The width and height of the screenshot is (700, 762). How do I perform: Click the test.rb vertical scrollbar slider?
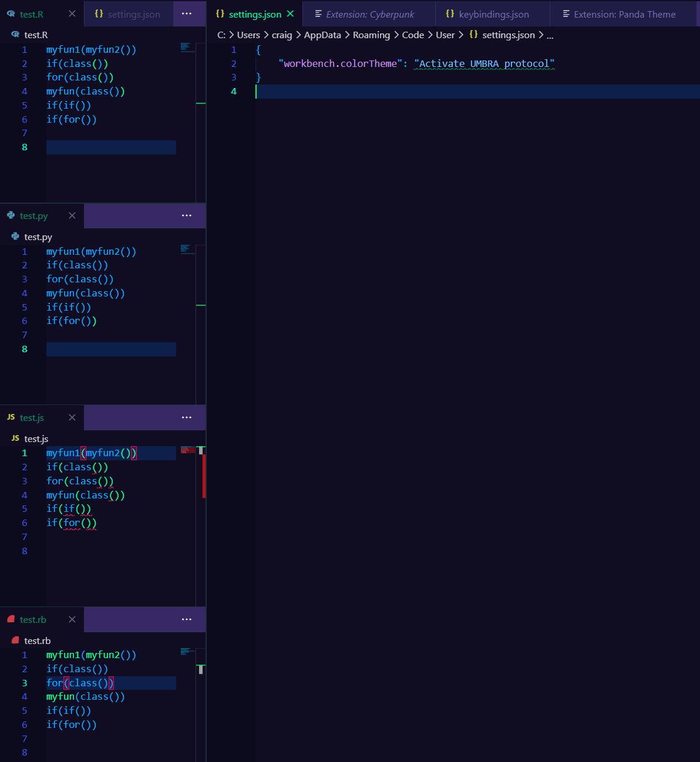pos(201,670)
